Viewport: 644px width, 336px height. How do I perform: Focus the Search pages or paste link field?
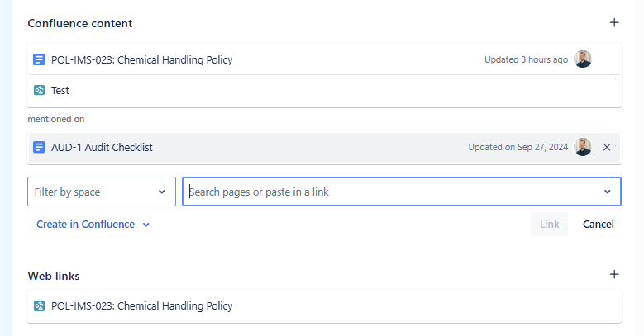(401, 192)
